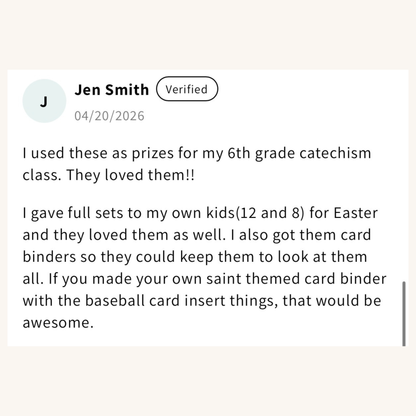Click the word "Easter" in the review
This screenshot has height=416, width=416.
coord(356,213)
